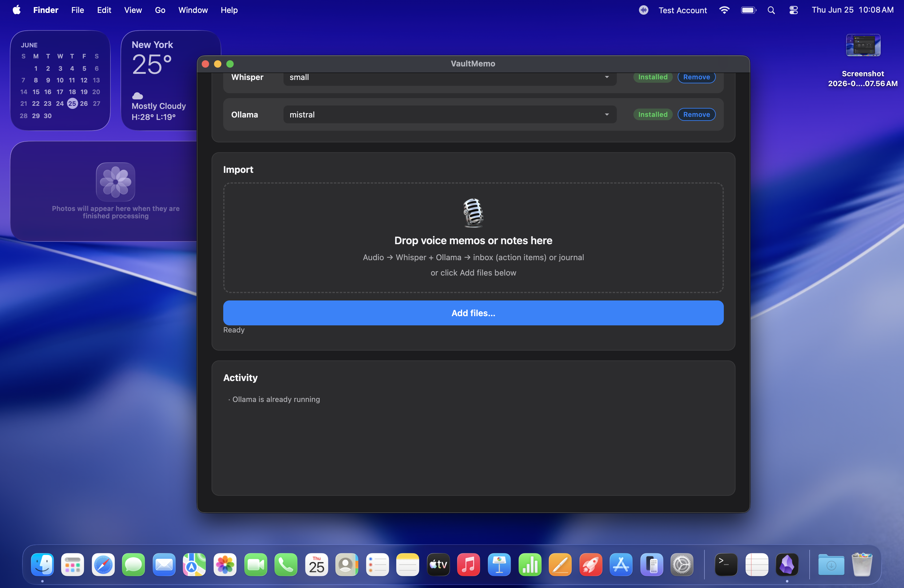Image resolution: width=904 pixels, height=588 pixels.
Task: Open Photos from the Dock
Action: (225, 564)
